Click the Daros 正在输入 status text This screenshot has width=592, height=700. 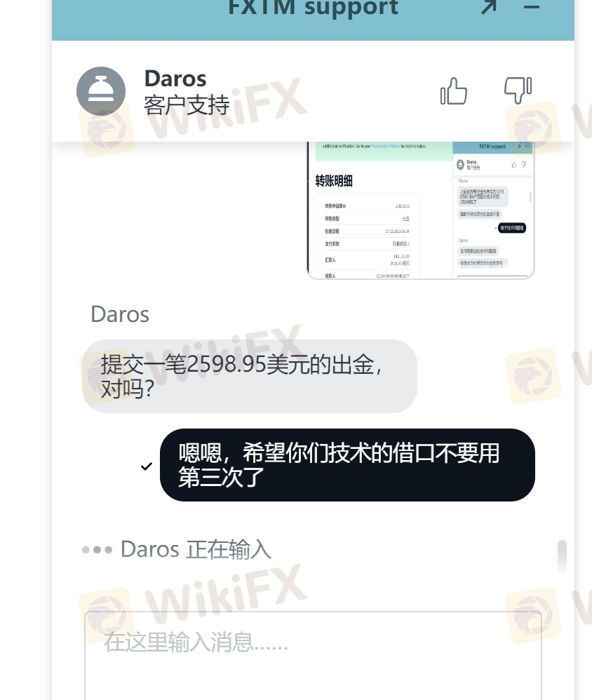[196, 550]
